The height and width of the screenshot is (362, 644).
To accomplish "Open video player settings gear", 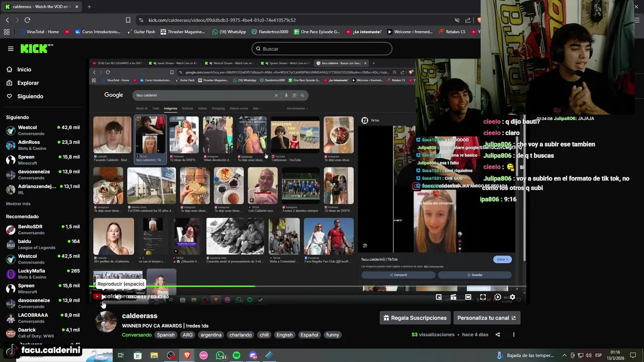I will point(512,297).
